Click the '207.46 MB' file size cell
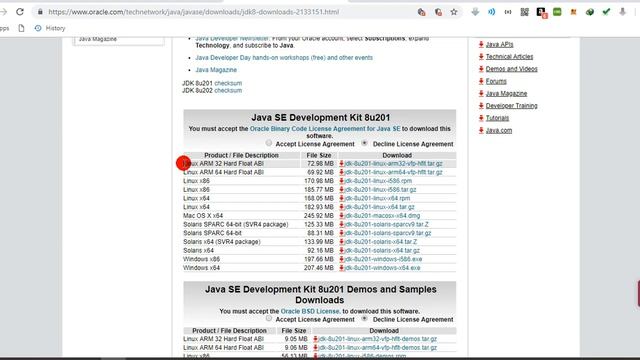The image size is (640, 360). click(x=318, y=268)
